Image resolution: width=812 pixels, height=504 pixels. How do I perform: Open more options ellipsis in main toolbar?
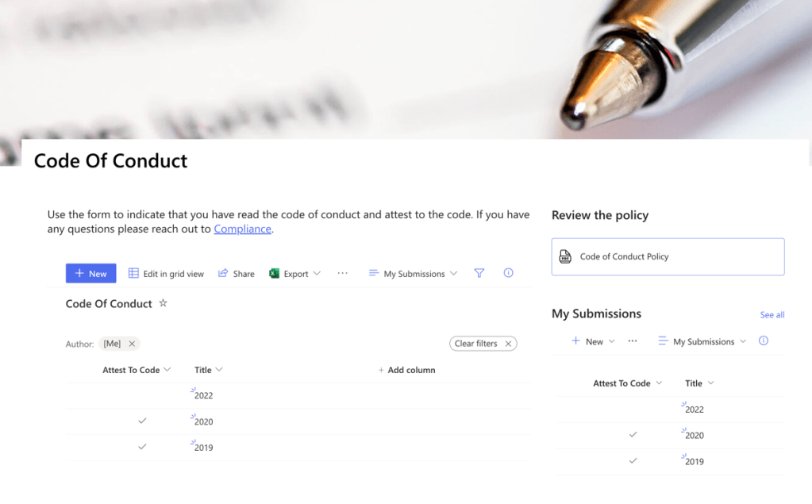pyautogui.click(x=343, y=273)
